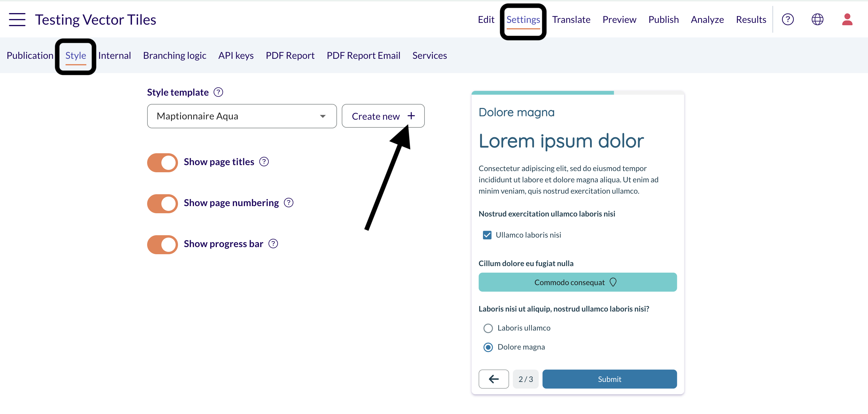Open the Services subtab
The image size is (868, 414).
coord(430,55)
